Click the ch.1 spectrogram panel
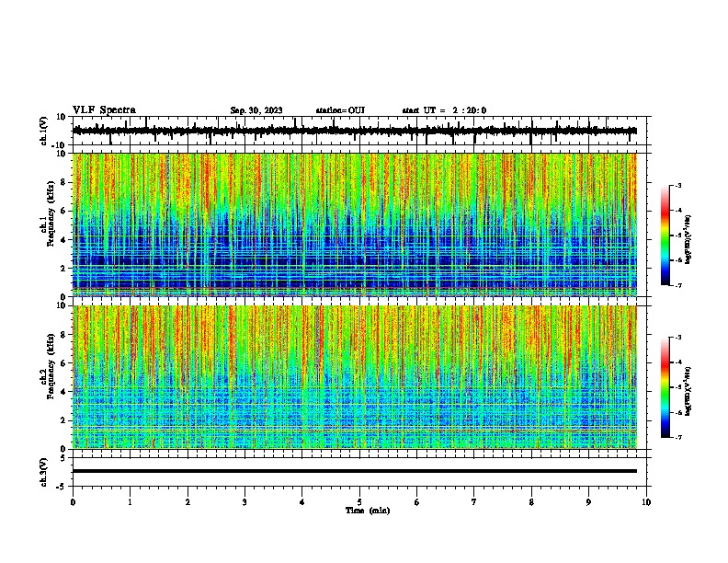Viewport: 728px width, 563px height. pyautogui.click(x=355, y=224)
